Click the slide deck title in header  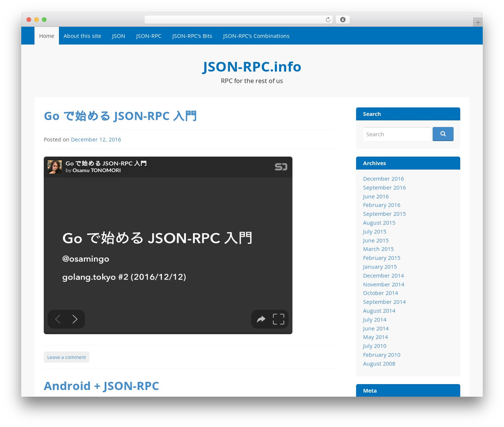pos(106,163)
